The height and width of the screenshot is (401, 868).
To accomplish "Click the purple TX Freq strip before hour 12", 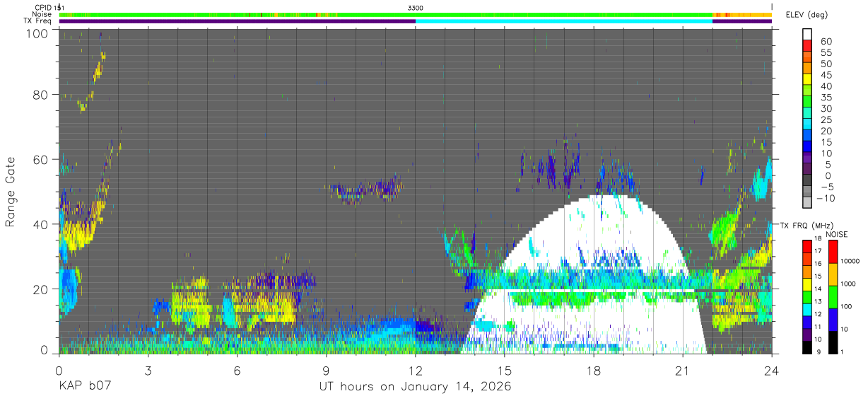I will (237, 21).
